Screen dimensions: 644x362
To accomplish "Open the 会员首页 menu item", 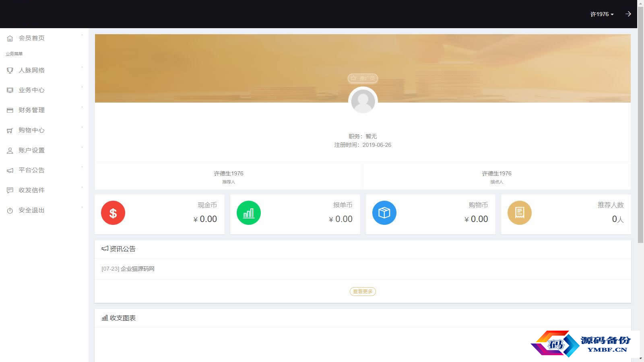I will [x=44, y=38].
